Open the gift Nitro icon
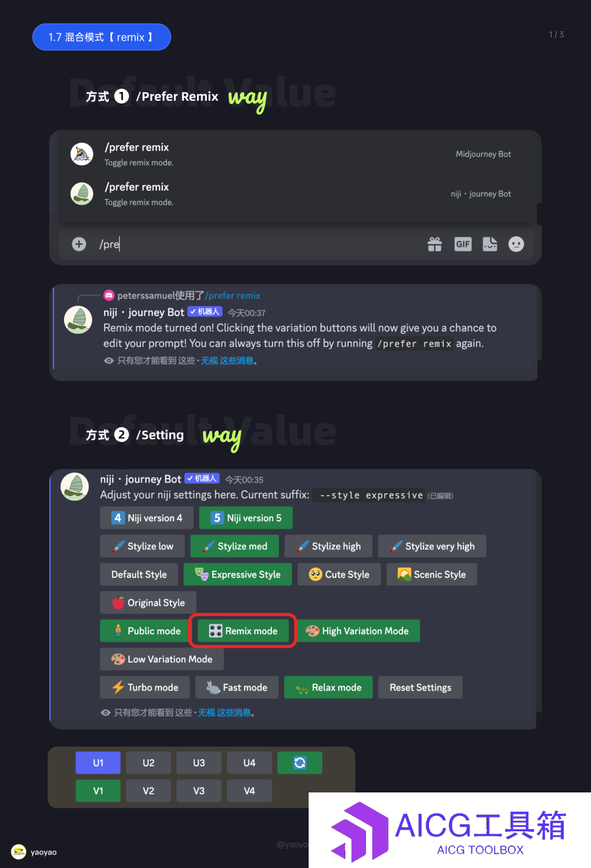Screen dimensions: 591x868 434,244
